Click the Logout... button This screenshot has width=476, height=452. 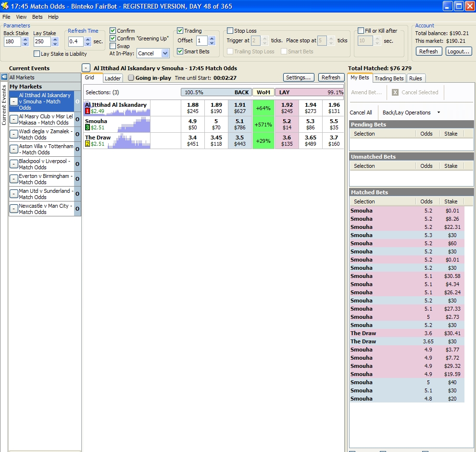point(458,51)
